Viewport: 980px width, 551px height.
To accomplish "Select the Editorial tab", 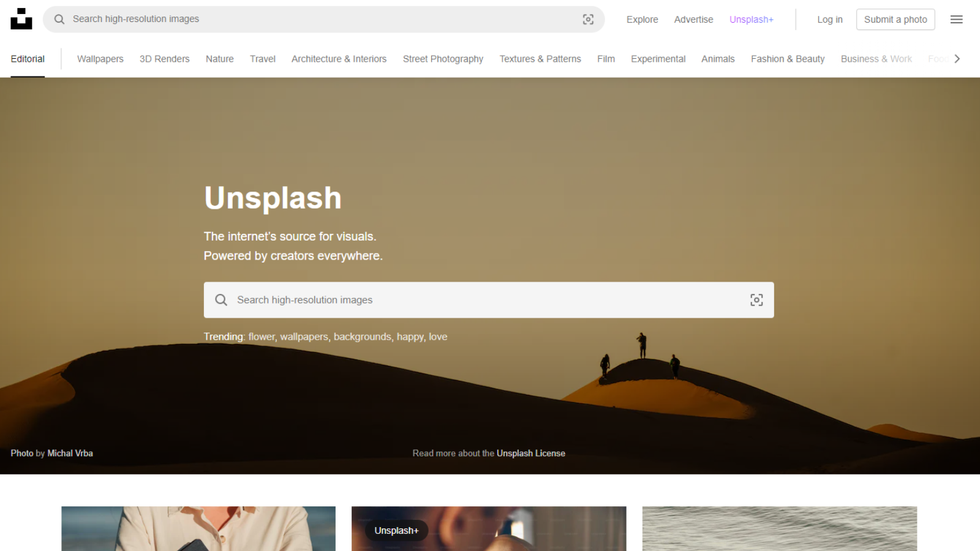I will [x=28, y=59].
